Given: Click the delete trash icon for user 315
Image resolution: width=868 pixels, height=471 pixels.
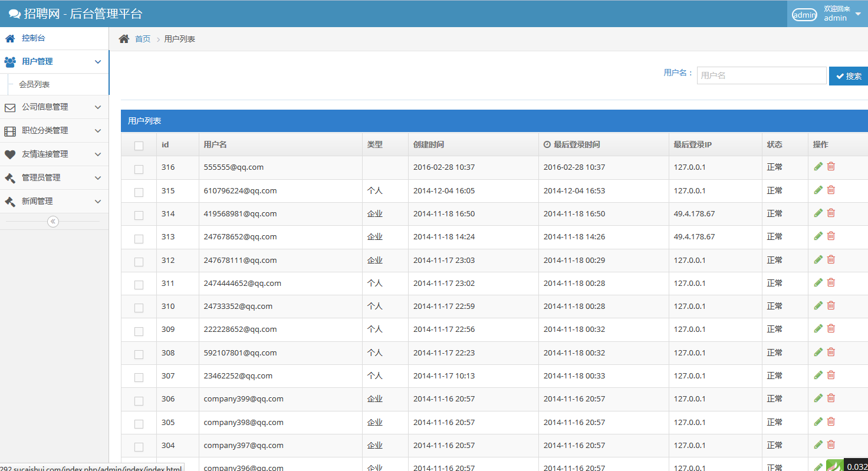Looking at the screenshot, I should click(831, 190).
